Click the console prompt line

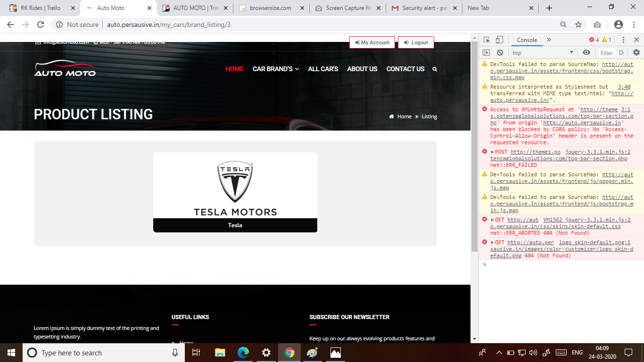[561, 265]
